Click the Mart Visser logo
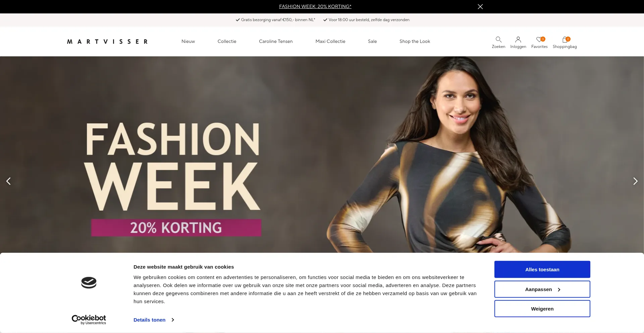Image resolution: width=644 pixels, height=333 pixels. click(x=107, y=42)
